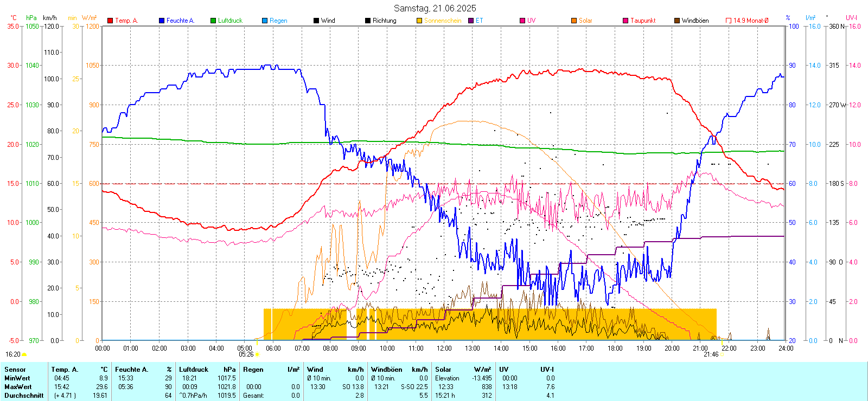This screenshot has height=401, width=868.
Task: Toggle the Taupunkt legend square
Action: point(626,21)
